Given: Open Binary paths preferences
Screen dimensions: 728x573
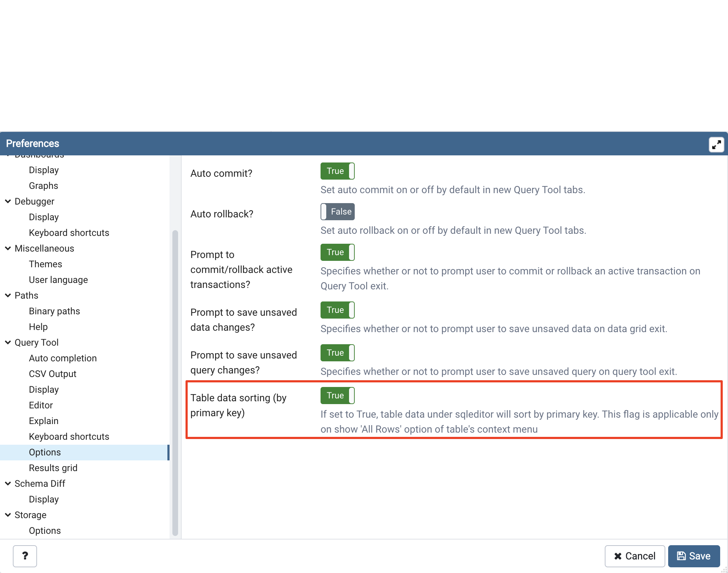Looking at the screenshot, I should point(54,311).
